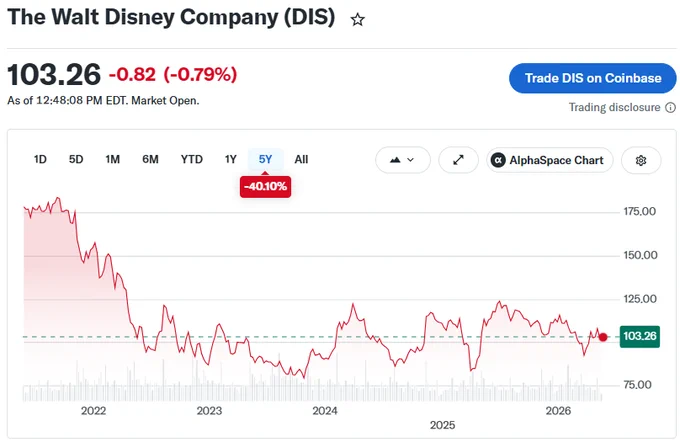
Task: Select the 1D time range tab
Action: point(40,160)
